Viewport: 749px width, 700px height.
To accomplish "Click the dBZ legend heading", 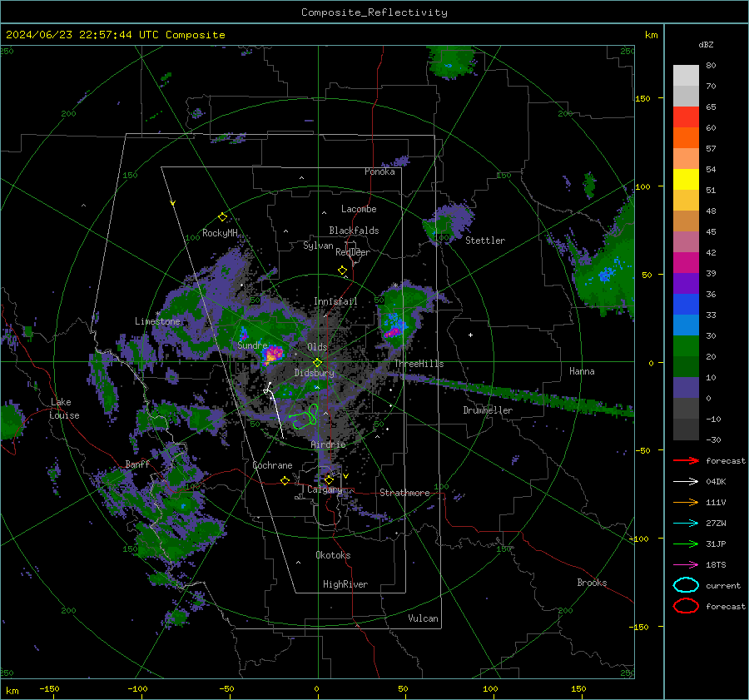I will pos(706,44).
